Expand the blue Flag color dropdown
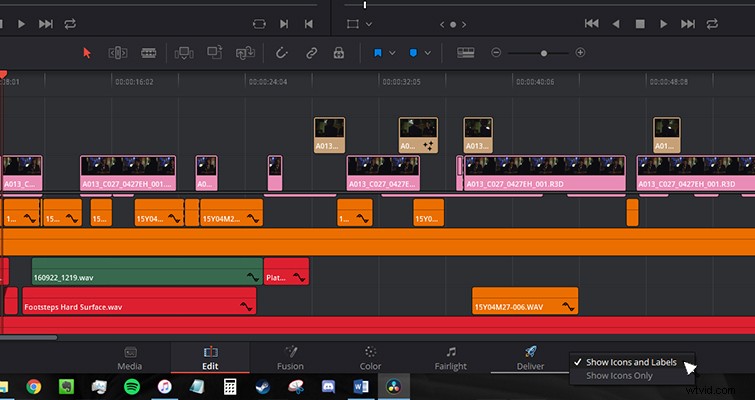This screenshot has width=755, height=400. pyautogui.click(x=392, y=53)
